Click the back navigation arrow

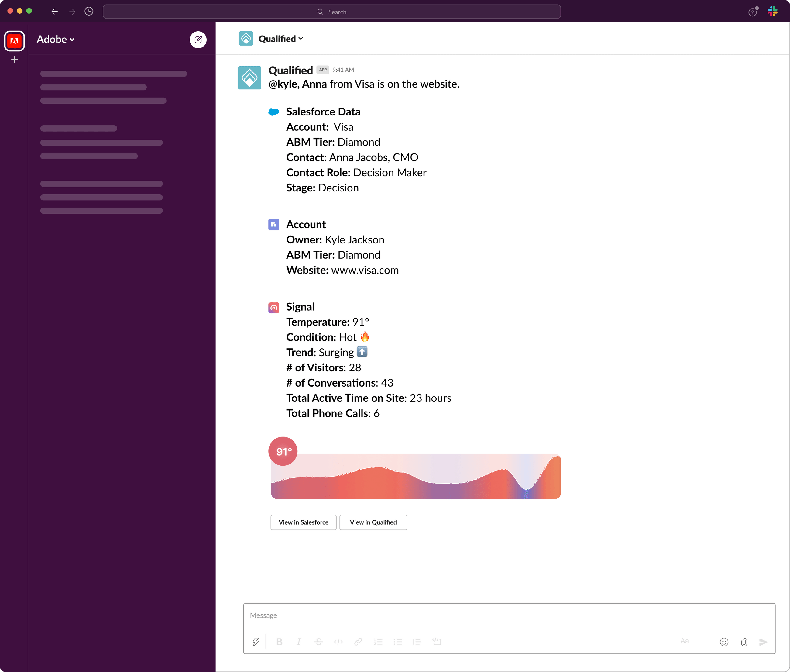point(54,12)
